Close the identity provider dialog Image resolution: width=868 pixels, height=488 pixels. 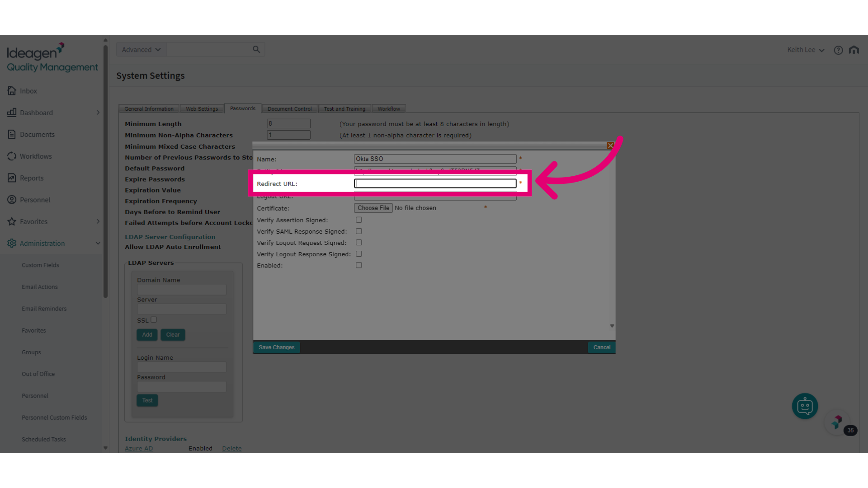click(x=610, y=145)
